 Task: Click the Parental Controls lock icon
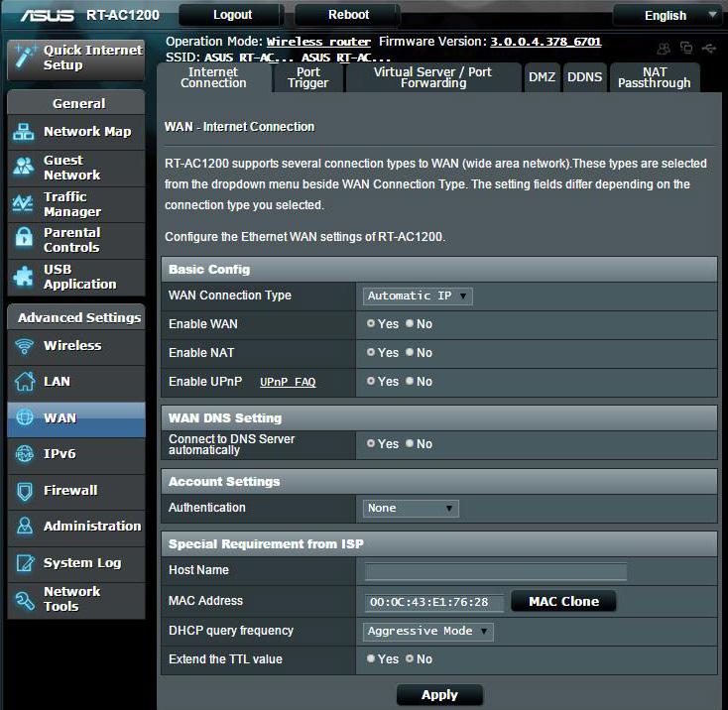coord(24,237)
